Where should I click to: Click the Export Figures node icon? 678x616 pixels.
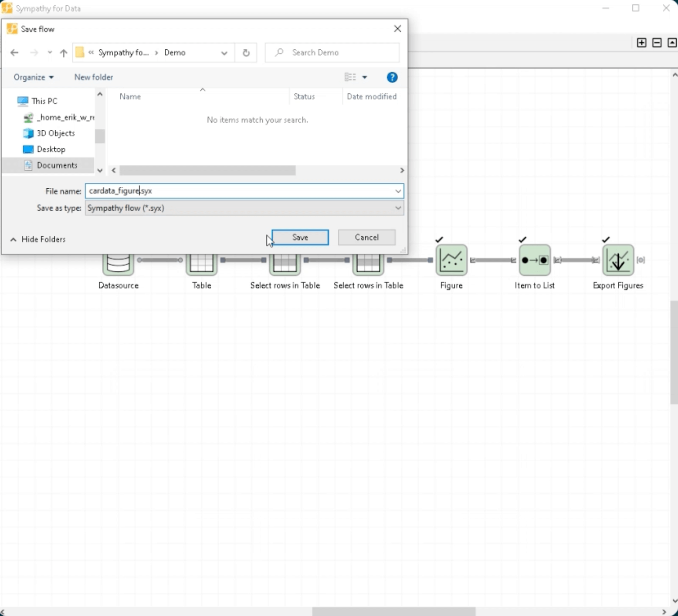click(x=618, y=260)
